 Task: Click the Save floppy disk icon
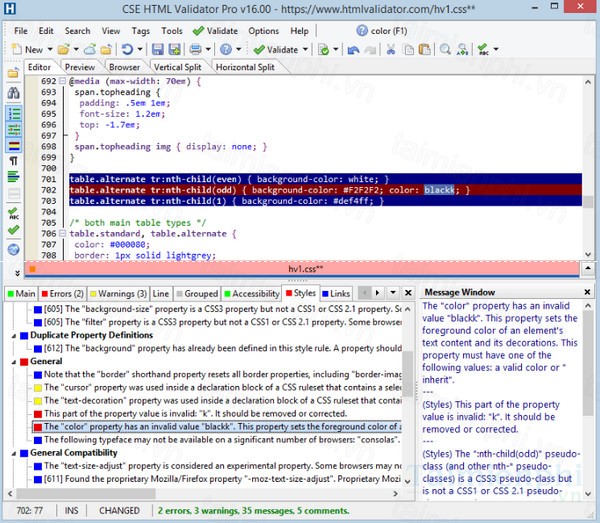pyautogui.click(x=158, y=49)
